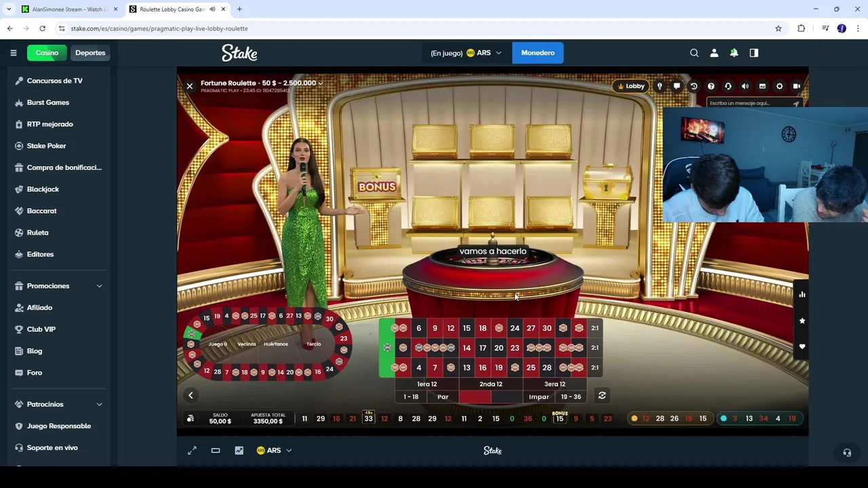Toggle the video camera icon
Viewport: 868px width, 488px height.
(x=797, y=86)
